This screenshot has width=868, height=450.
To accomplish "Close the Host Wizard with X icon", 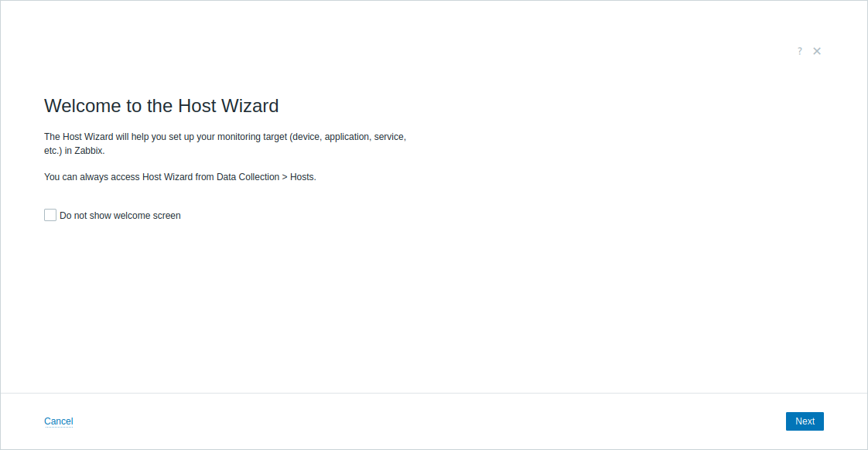I will pos(817,51).
